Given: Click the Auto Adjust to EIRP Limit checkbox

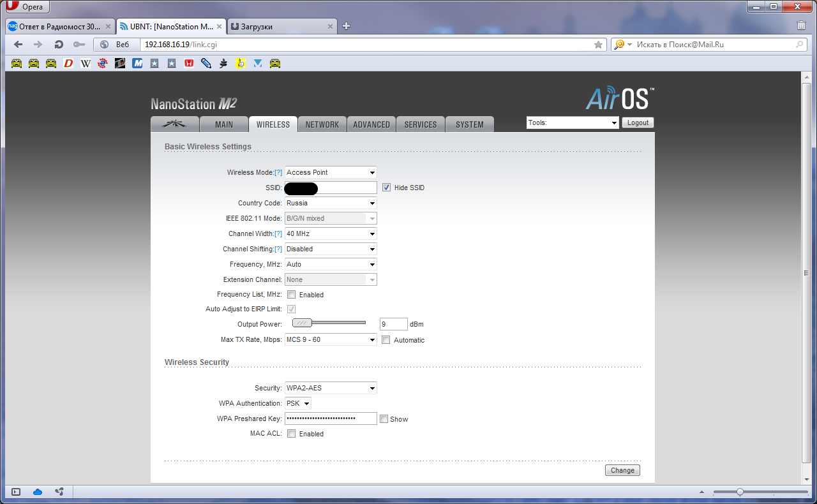Looking at the screenshot, I should 291,309.
